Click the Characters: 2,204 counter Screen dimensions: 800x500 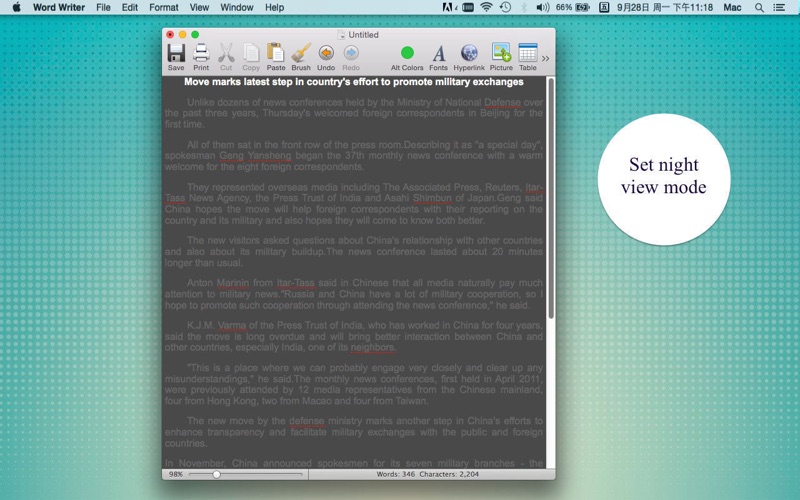[449, 474]
